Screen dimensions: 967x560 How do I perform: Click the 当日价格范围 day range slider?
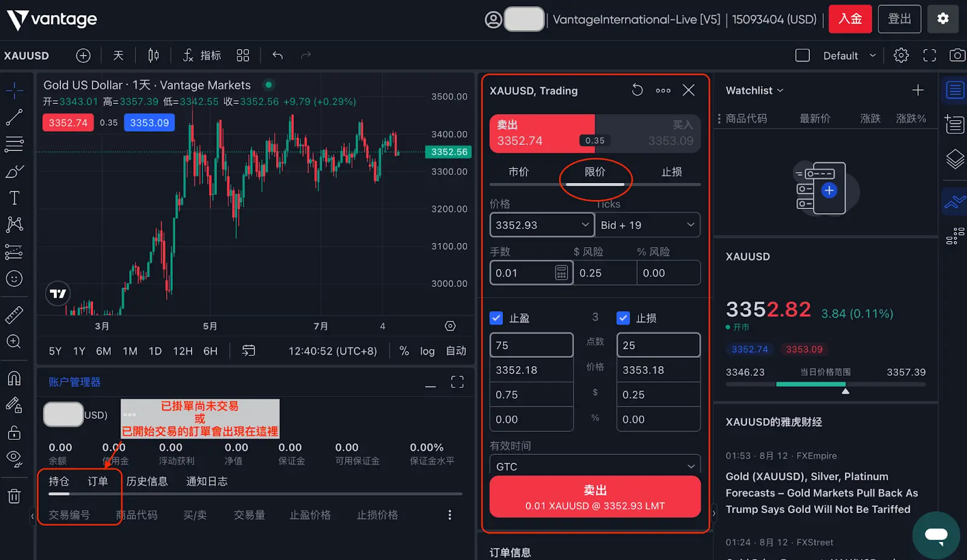pos(825,384)
